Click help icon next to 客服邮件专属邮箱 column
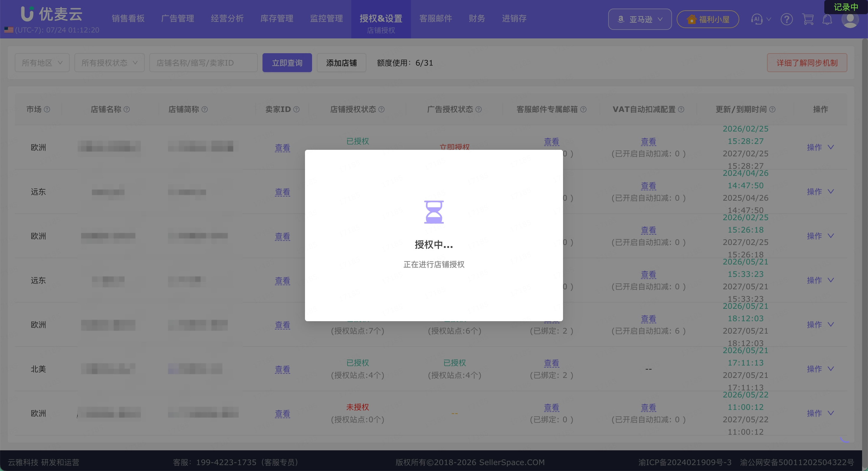 (x=584, y=109)
